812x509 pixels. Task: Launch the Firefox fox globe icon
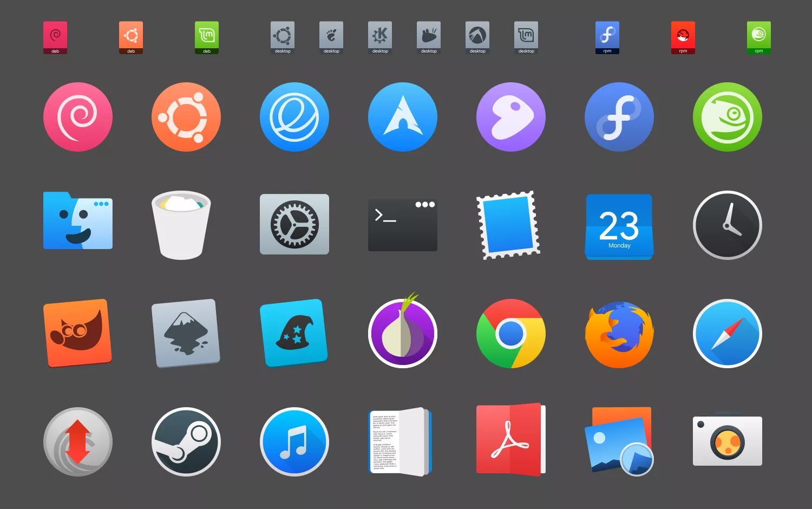[x=619, y=335]
